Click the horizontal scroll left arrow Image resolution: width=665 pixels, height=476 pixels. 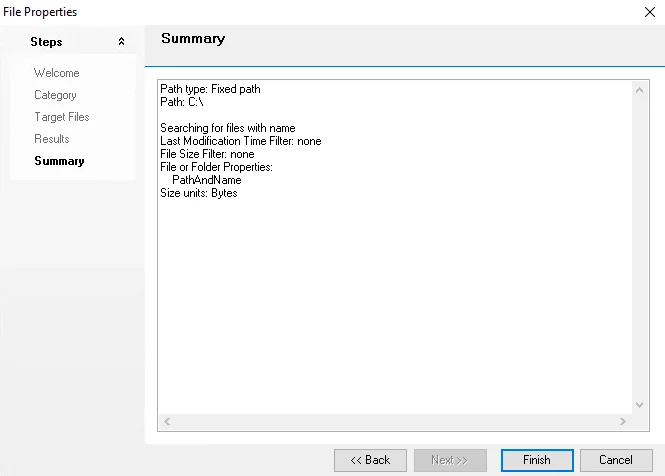(167, 421)
